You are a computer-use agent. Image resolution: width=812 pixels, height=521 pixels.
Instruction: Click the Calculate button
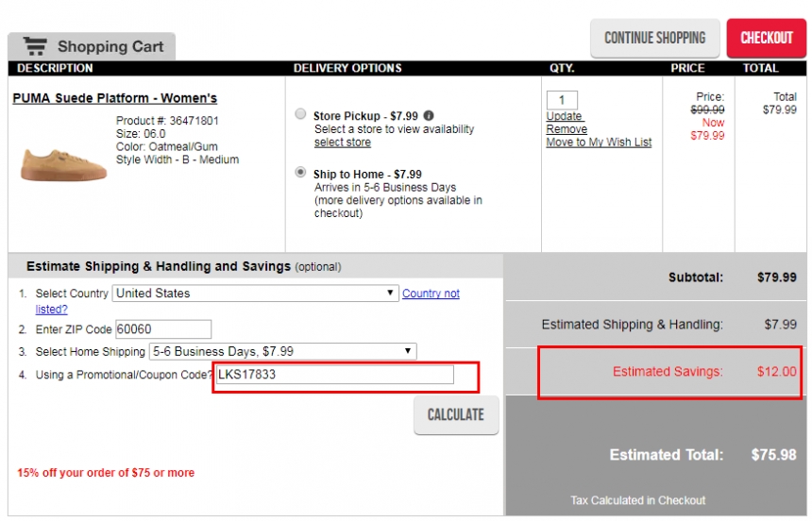point(456,415)
